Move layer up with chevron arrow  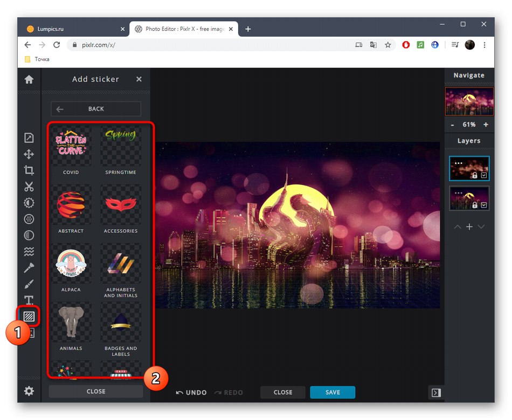[x=458, y=226]
